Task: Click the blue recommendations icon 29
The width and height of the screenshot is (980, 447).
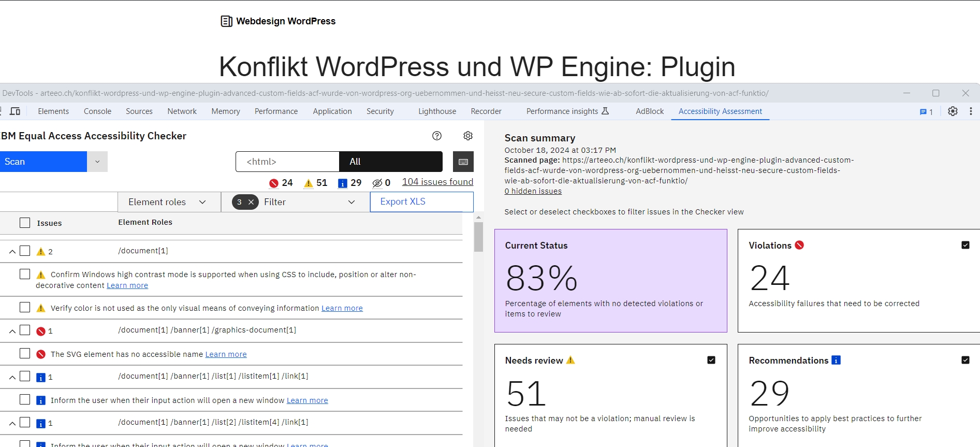Action: [342, 183]
